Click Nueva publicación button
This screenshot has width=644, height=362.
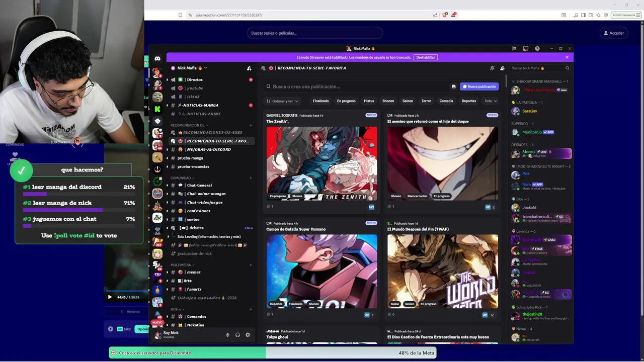coord(479,86)
